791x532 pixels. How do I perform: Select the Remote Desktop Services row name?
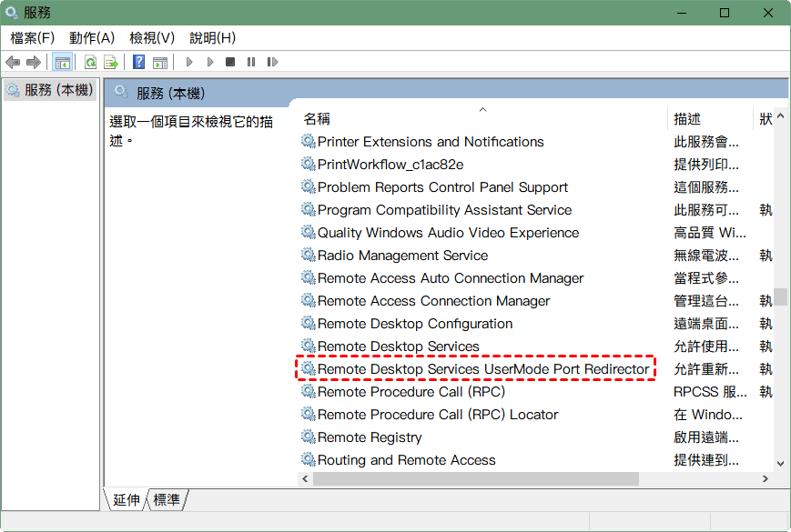(x=398, y=346)
